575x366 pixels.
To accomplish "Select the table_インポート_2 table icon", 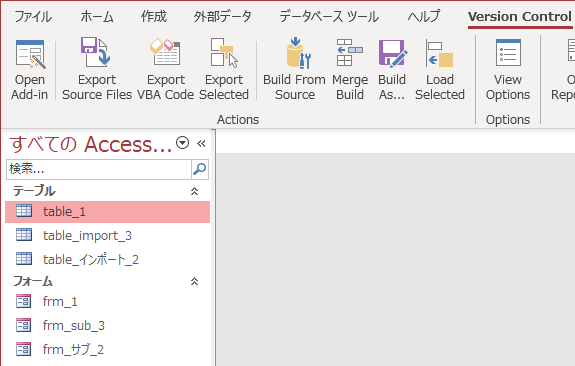I will click(24, 259).
